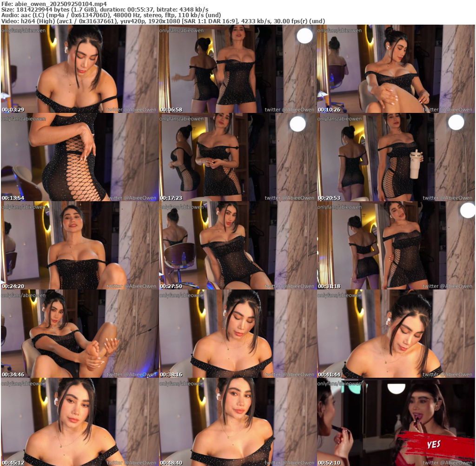Screen dimensions: 476x466
Task: Open the thumbnail frame at 00:41:44
Action: [396, 334]
